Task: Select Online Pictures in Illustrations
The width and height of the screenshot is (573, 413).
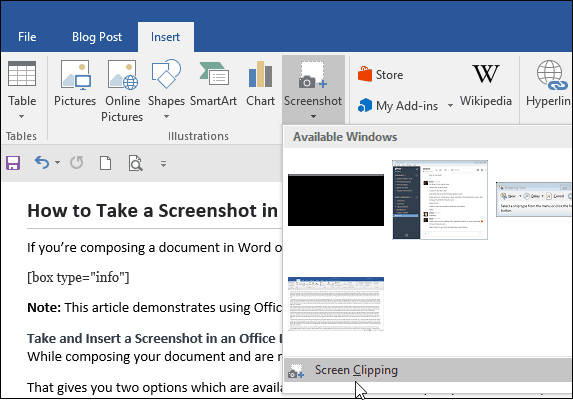Action: coord(122,90)
